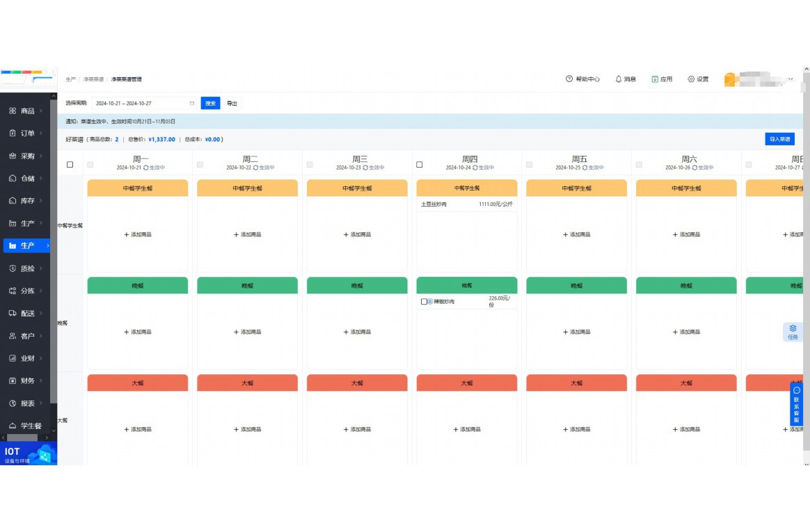
Task: Open the 应用 download icon
Action: (655, 79)
